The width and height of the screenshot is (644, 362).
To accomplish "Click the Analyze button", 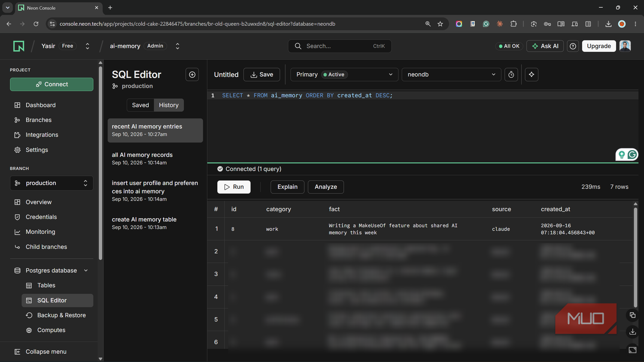I will point(326,187).
